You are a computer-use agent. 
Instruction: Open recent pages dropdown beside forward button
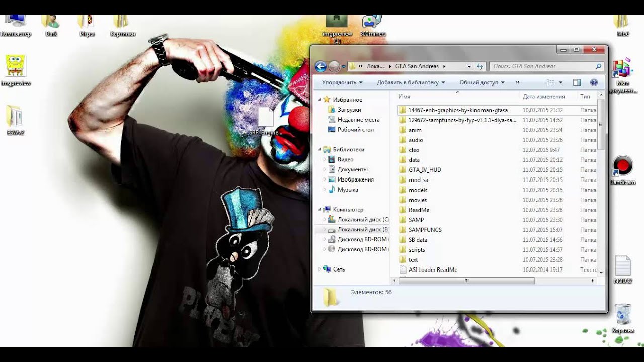[344, 66]
